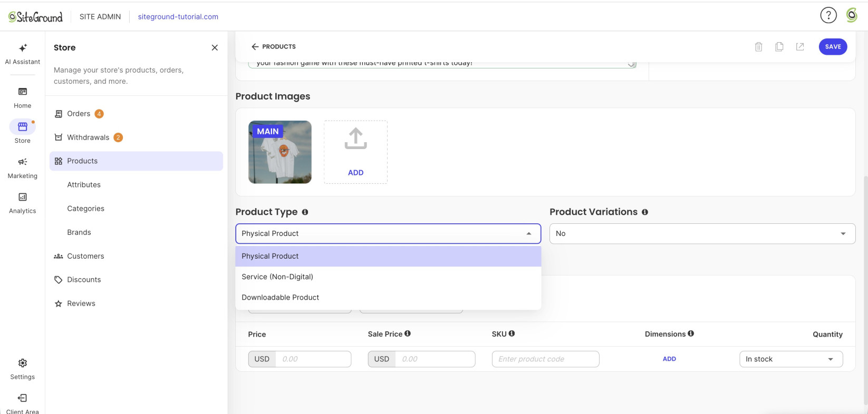Click the Sale Price amount field
This screenshot has height=414, width=868.
click(x=435, y=359)
